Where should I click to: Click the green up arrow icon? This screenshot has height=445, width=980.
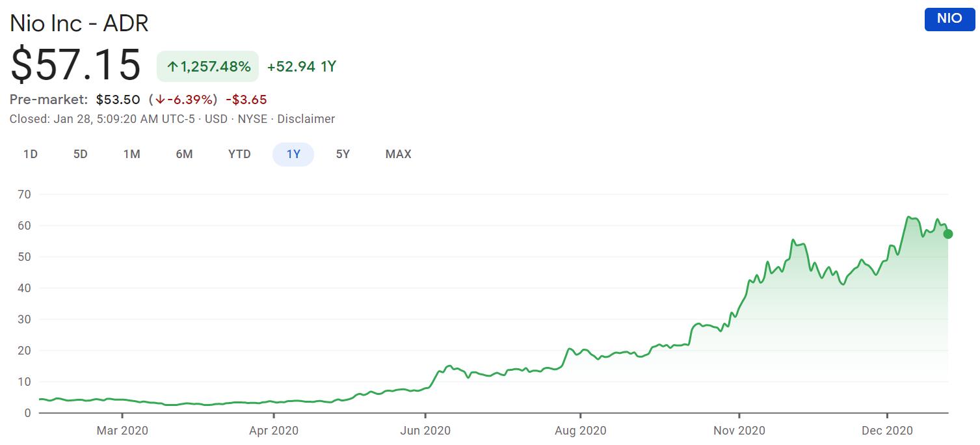[172, 66]
